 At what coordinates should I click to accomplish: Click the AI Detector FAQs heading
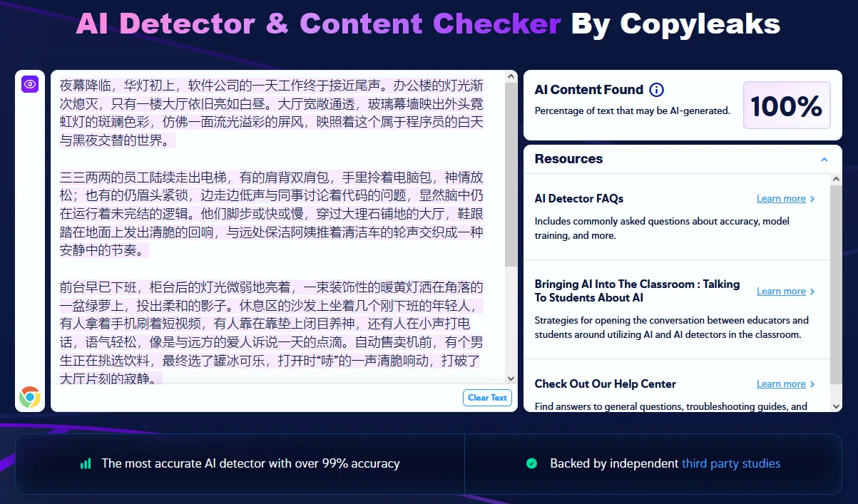pyautogui.click(x=579, y=199)
